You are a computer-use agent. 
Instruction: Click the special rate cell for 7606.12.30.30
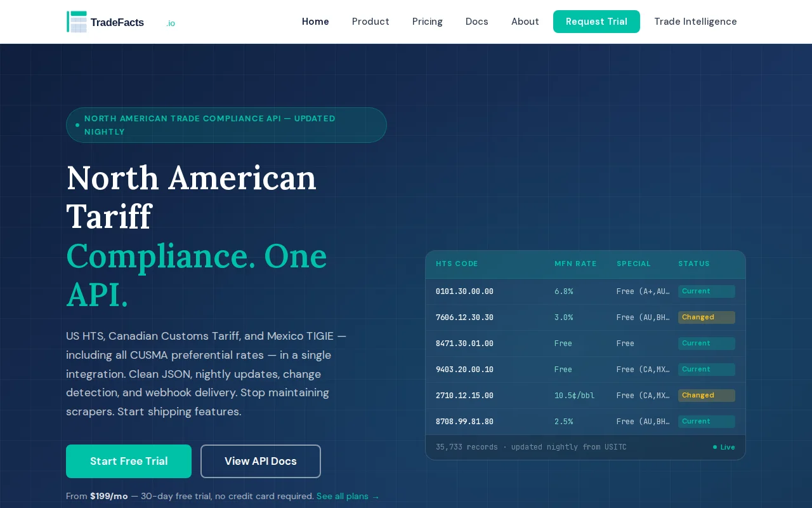click(643, 317)
